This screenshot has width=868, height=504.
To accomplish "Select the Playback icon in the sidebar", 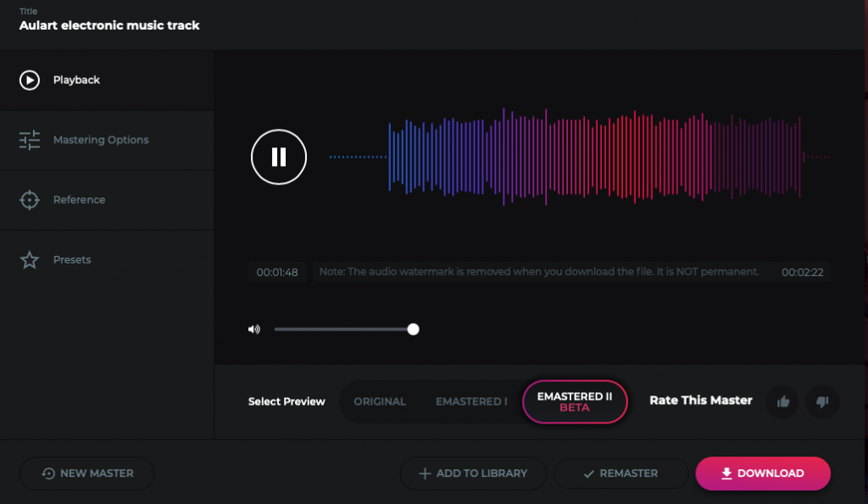I will (28, 80).
